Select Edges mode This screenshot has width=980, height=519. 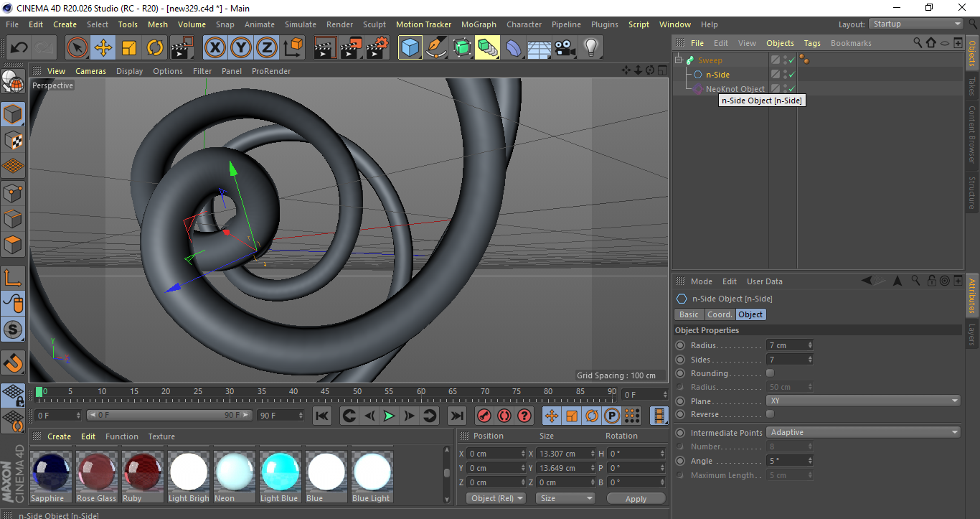point(13,218)
